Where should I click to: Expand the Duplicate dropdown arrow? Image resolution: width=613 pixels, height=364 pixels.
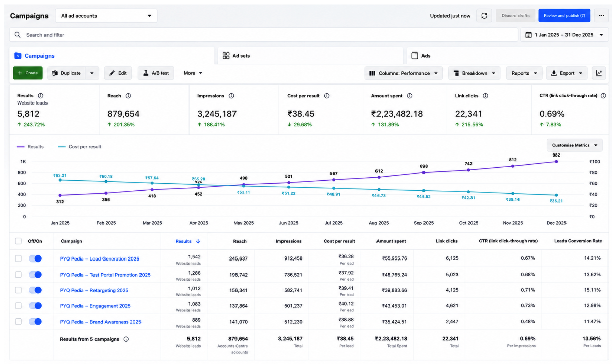[92, 73]
